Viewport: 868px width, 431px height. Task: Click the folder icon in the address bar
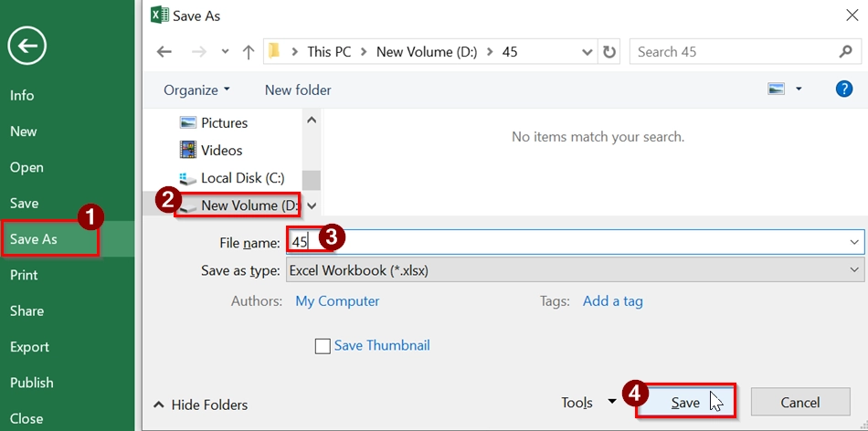pos(274,51)
